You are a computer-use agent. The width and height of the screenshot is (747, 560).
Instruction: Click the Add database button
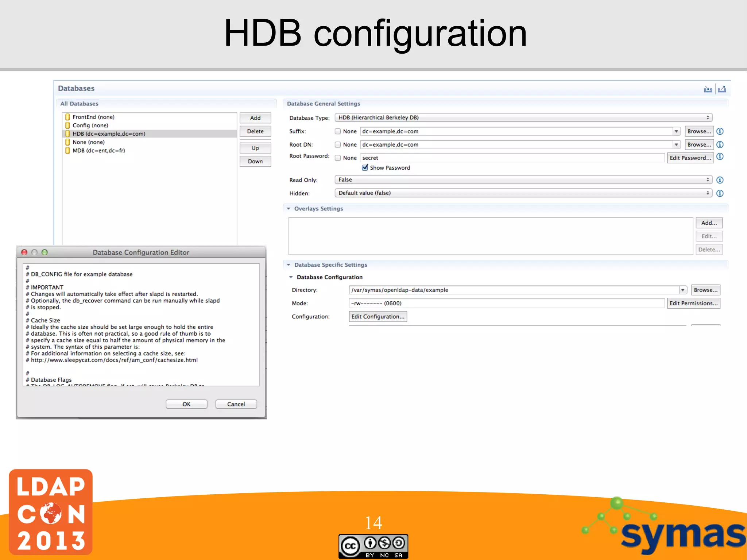pos(255,118)
